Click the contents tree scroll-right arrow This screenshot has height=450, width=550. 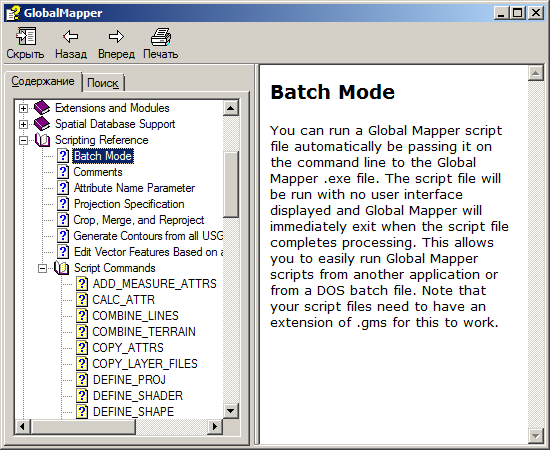point(215,427)
